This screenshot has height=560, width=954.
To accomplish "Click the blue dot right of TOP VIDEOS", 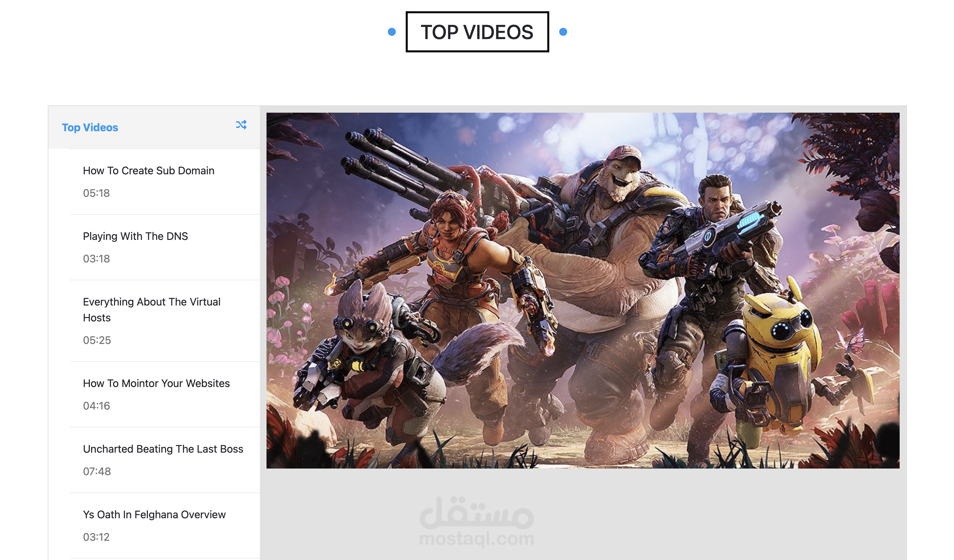I will pyautogui.click(x=563, y=32).
